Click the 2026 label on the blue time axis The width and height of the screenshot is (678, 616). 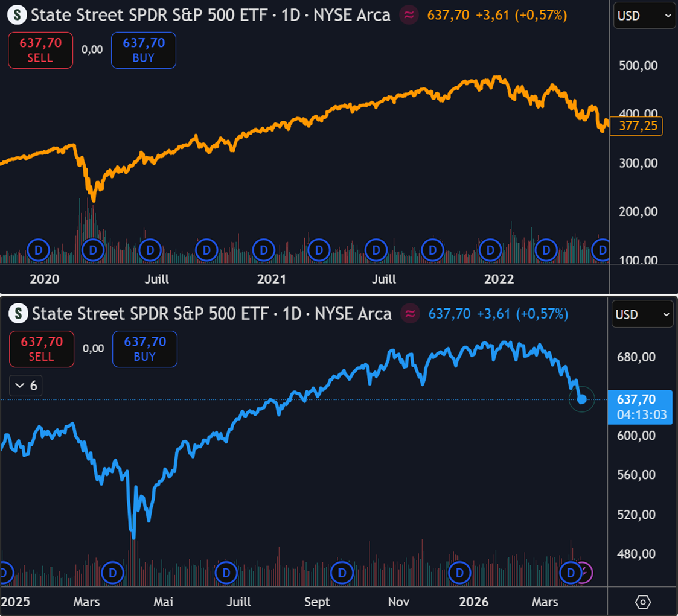tap(474, 602)
